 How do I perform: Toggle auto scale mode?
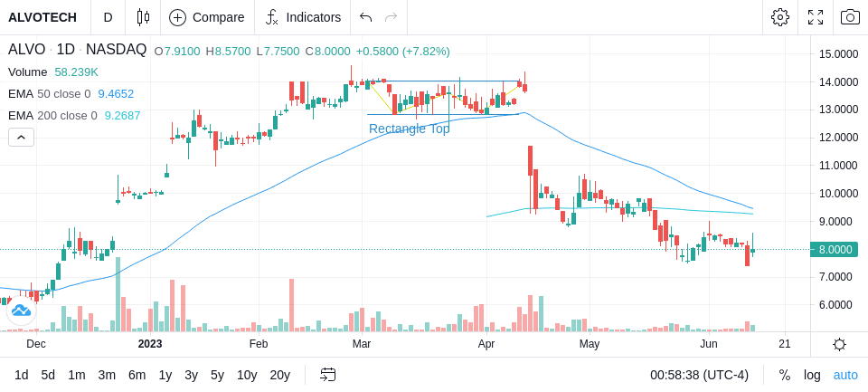(x=845, y=376)
